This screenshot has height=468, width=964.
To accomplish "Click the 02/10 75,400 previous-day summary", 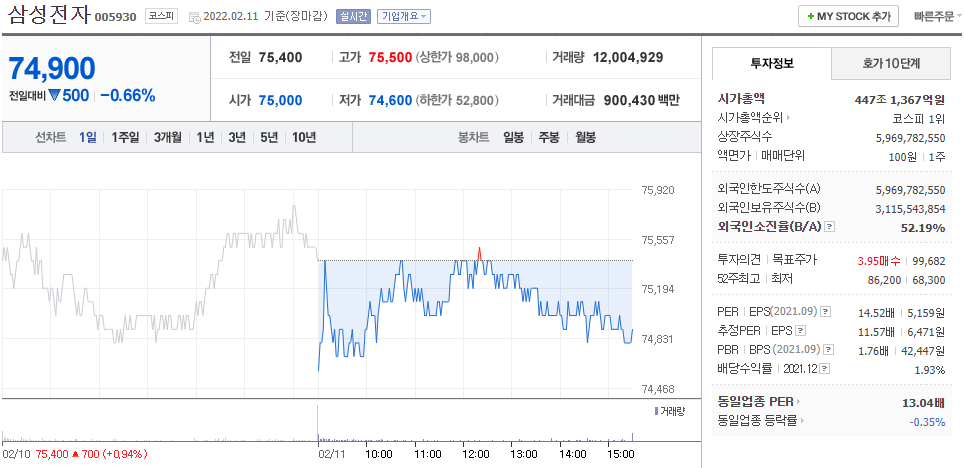I will [74, 454].
